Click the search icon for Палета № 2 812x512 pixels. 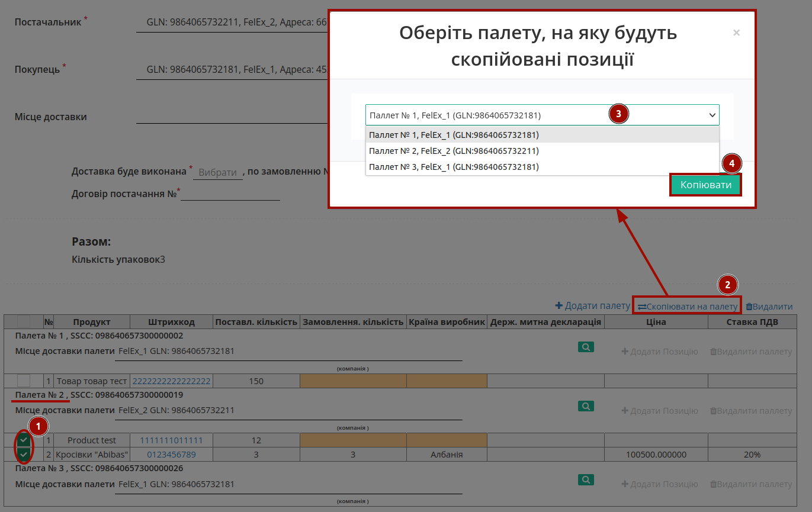pos(586,406)
